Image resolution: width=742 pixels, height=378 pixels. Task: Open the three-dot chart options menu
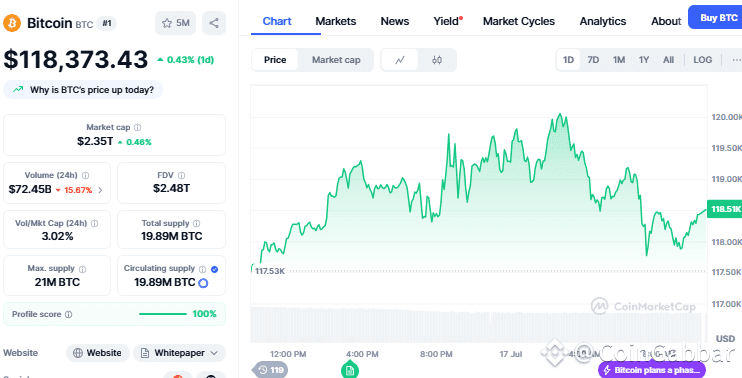(x=736, y=60)
